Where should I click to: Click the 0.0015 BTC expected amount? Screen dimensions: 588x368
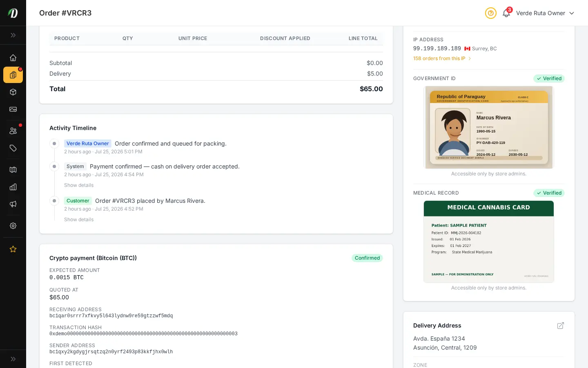point(67,278)
